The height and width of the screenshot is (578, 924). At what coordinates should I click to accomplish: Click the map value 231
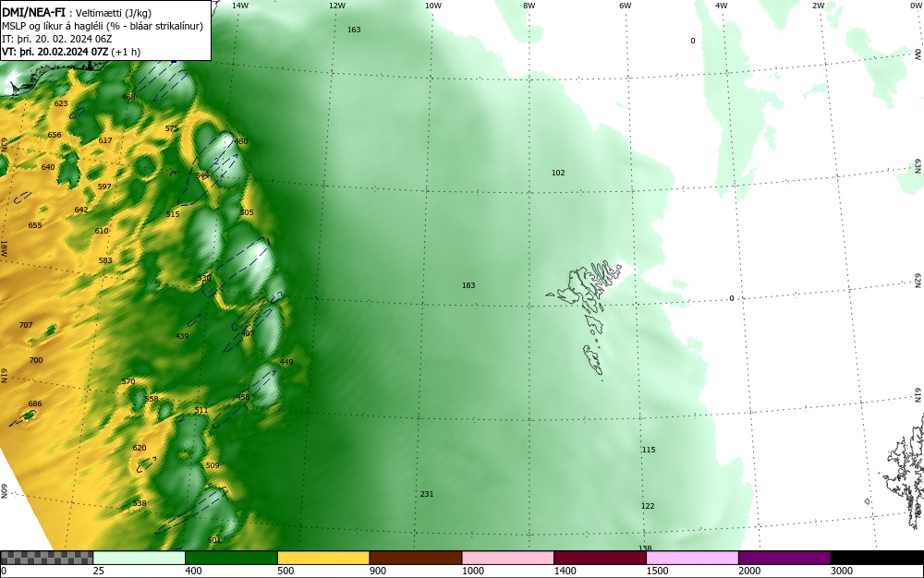point(427,494)
